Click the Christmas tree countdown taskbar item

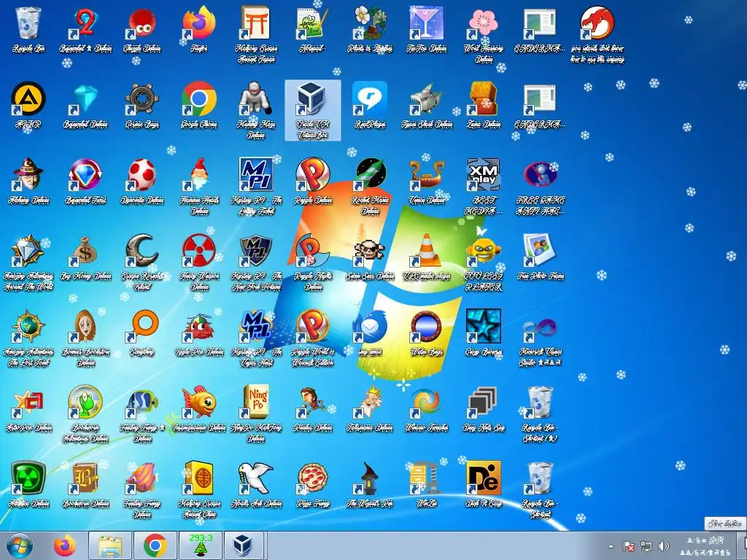(x=200, y=545)
